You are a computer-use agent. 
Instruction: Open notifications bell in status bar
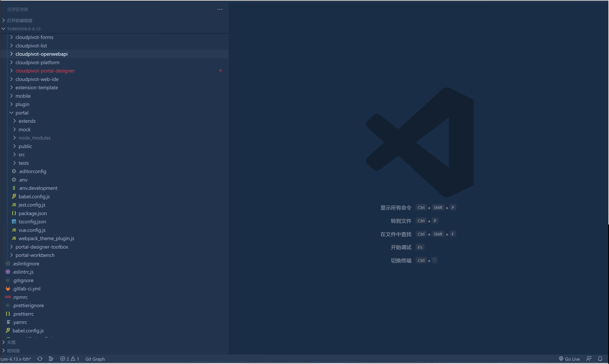tap(600, 359)
